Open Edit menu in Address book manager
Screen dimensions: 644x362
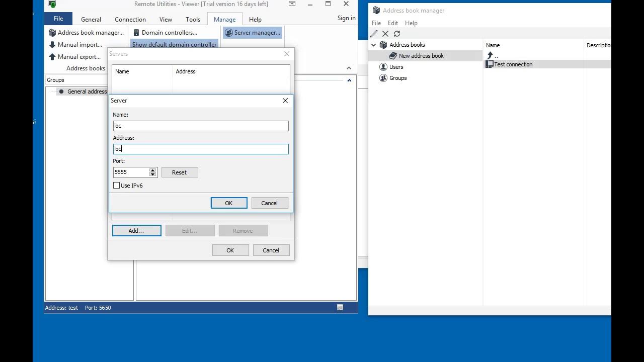[x=393, y=23]
